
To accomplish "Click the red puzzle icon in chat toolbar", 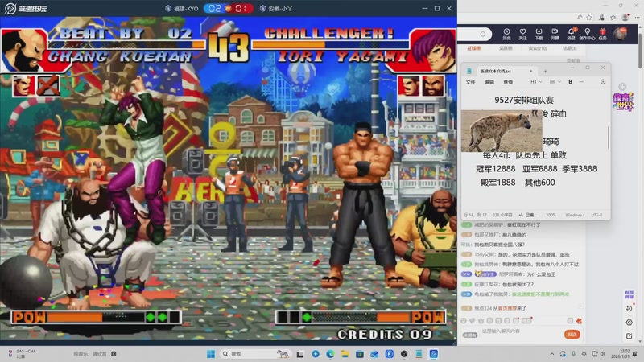I will [x=579, y=321].
